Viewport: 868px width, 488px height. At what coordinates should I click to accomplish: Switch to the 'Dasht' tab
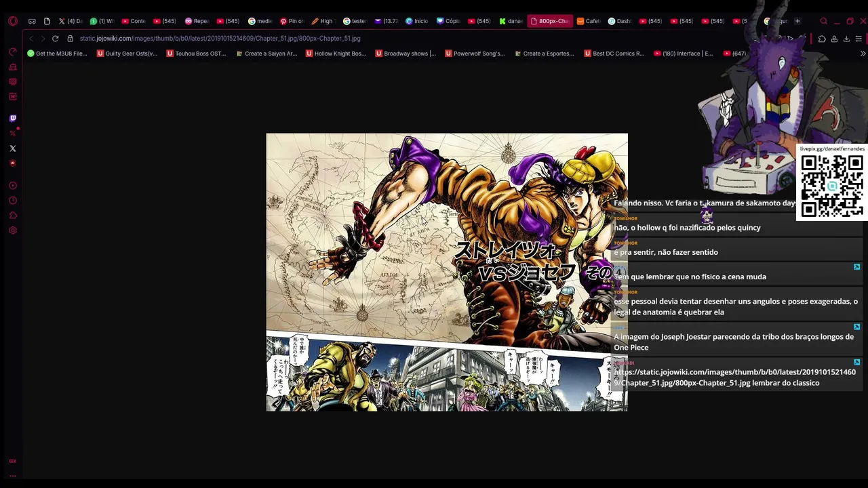coord(620,21)
